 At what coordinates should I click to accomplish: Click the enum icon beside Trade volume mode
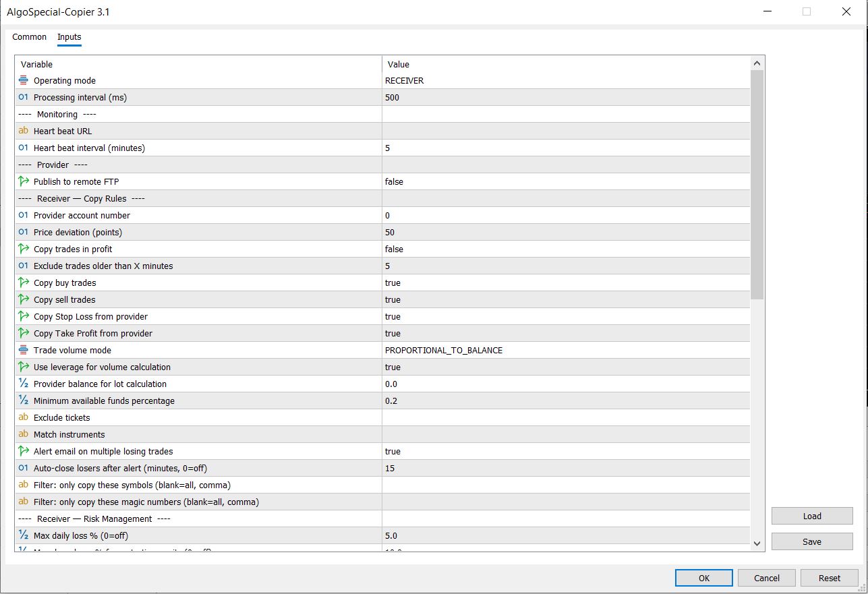(24, 350)
